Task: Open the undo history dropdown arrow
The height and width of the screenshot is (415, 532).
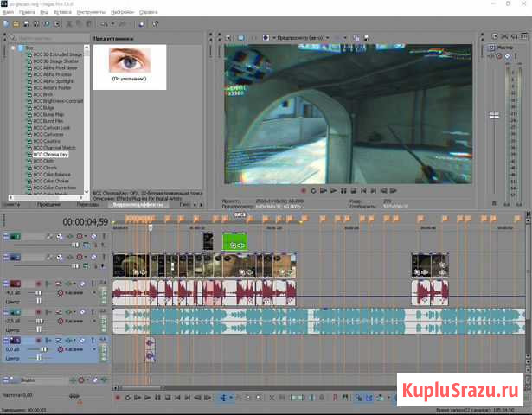Action: [x=112, y=23]
